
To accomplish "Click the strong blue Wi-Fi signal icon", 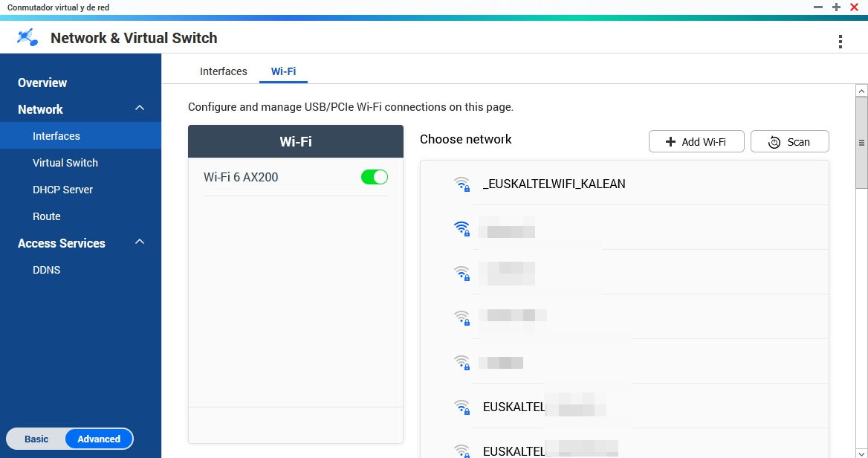I will pyautogui.click(x=462, y=229).
